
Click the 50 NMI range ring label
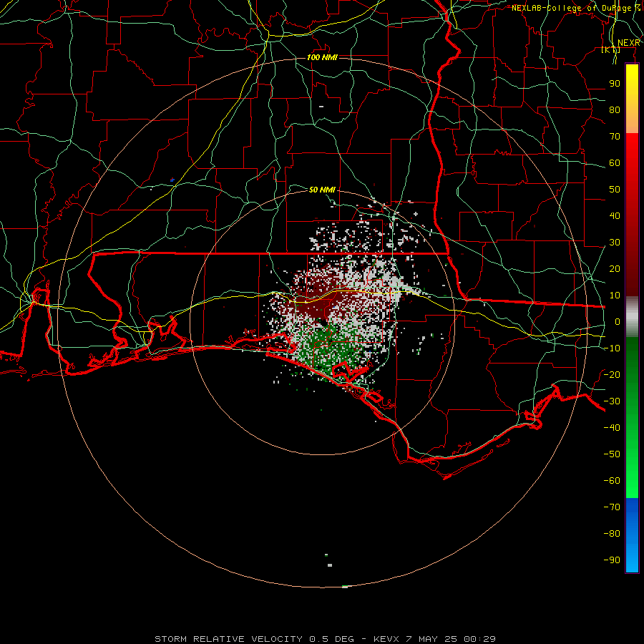click(x=323, y=190)
